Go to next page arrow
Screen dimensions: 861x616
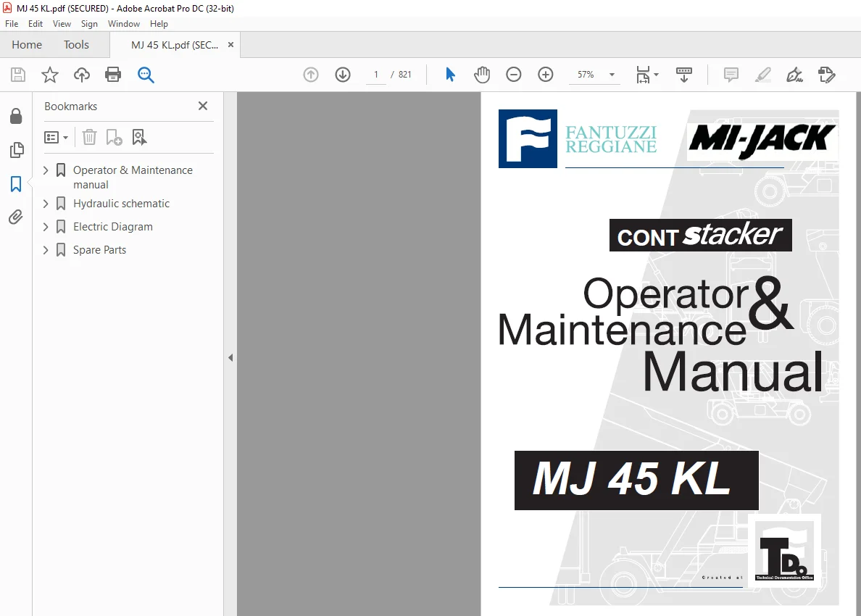coord(343,75)
